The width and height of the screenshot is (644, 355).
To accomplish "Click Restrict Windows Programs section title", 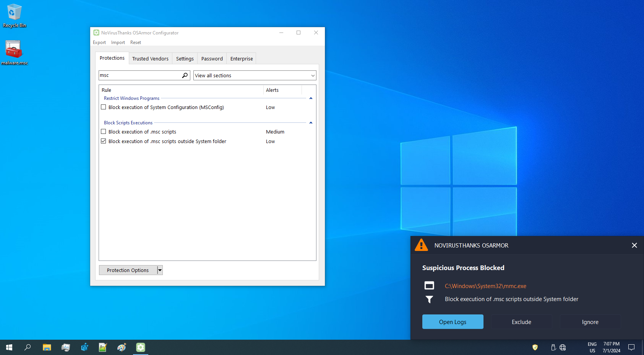I will coord(131,98).
